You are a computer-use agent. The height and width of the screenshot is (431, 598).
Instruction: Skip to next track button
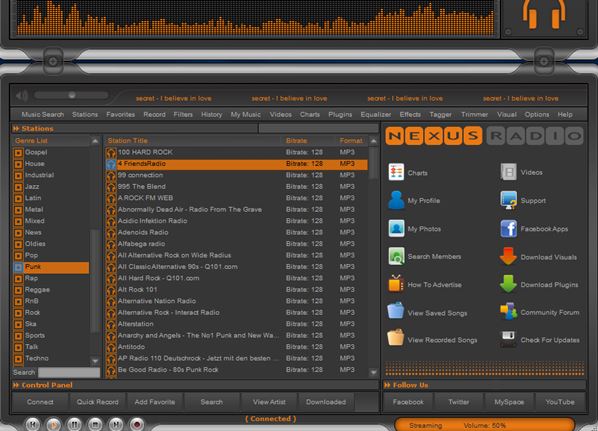coord(116,424)
